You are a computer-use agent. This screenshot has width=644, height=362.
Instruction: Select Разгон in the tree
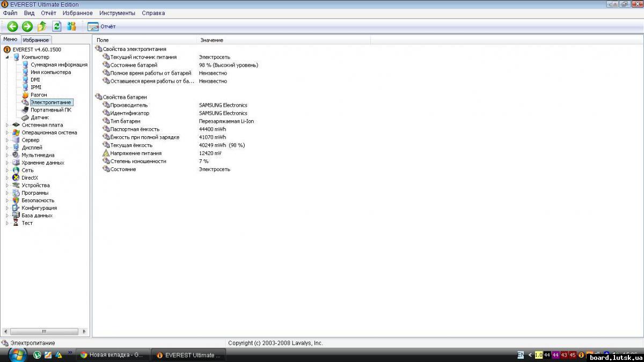(x=38, y=95)
